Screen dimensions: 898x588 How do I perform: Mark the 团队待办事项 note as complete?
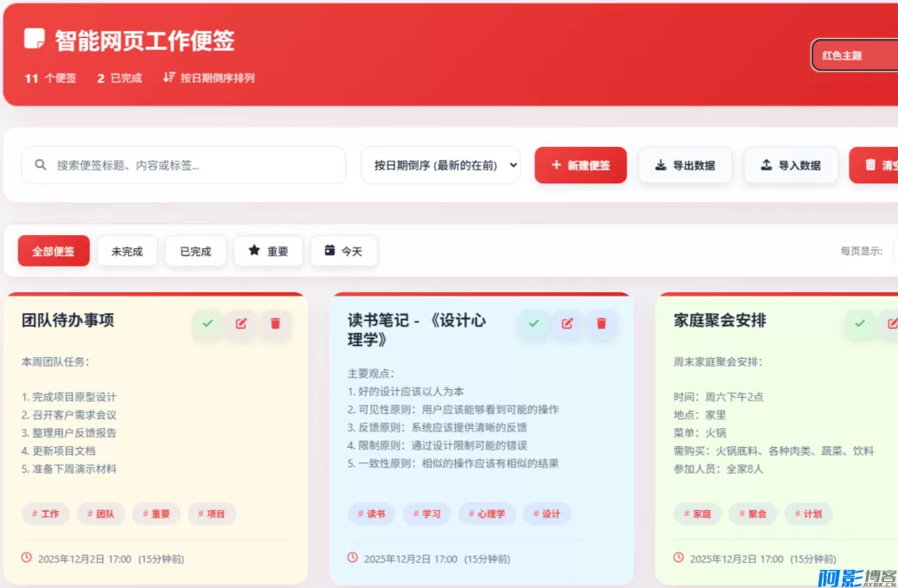coord(206,323)
